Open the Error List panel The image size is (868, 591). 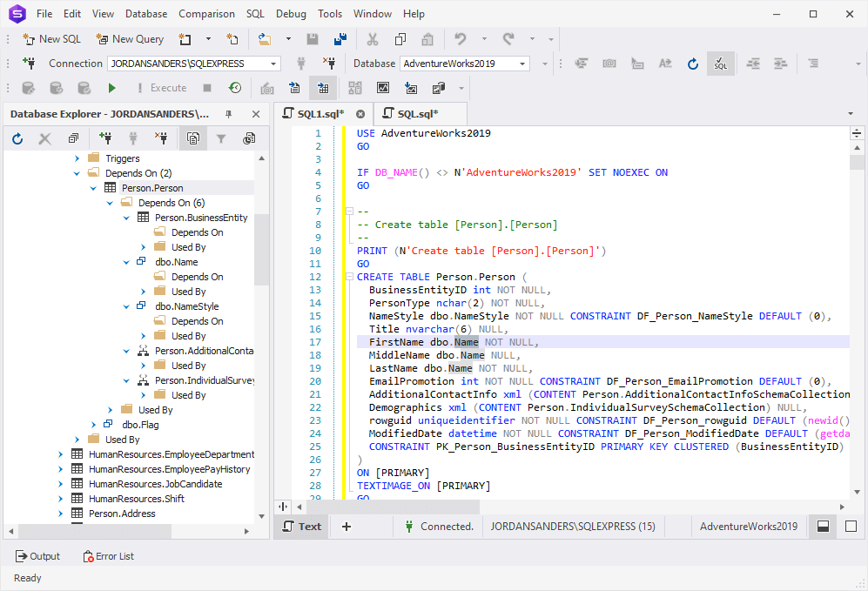[x=109, y=556]
